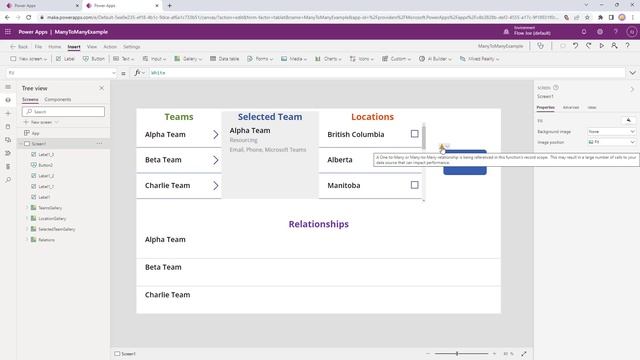
Task: Open the AI Builder dropdown
Action: (435, 59)
